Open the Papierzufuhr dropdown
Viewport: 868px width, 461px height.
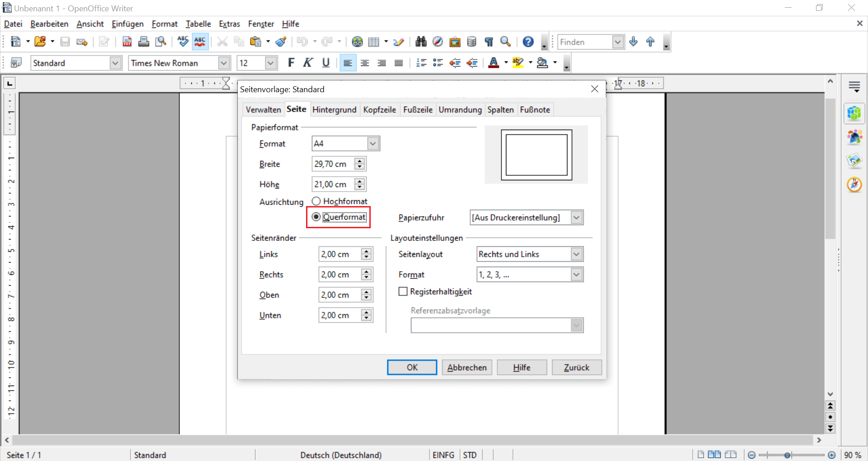[576, 217]
